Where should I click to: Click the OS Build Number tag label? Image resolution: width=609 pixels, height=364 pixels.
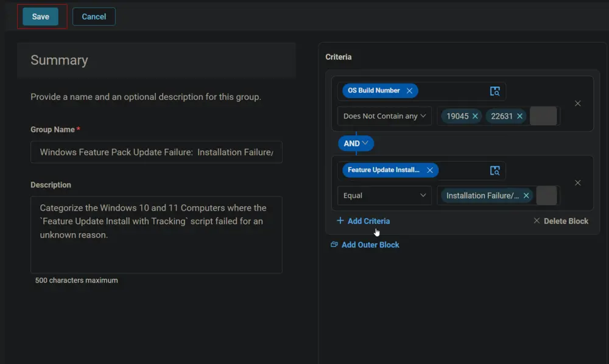click(374, 91)
